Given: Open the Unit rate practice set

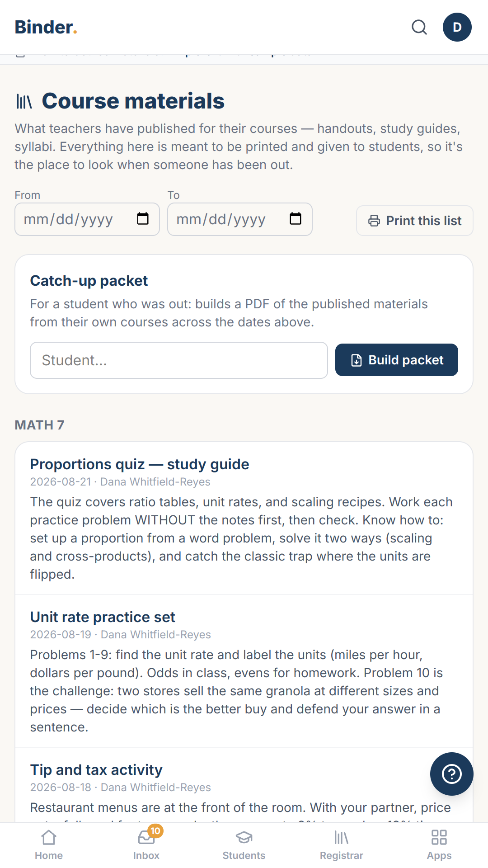Looking at the screenshot, I should click(103, 617).
